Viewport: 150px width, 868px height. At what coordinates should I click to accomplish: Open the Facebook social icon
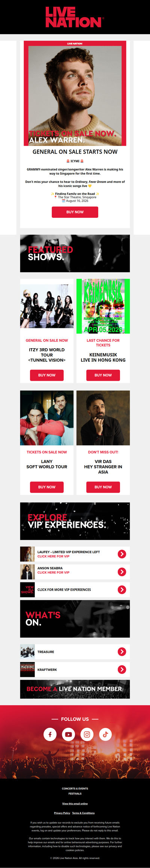[x=50, y=734]
